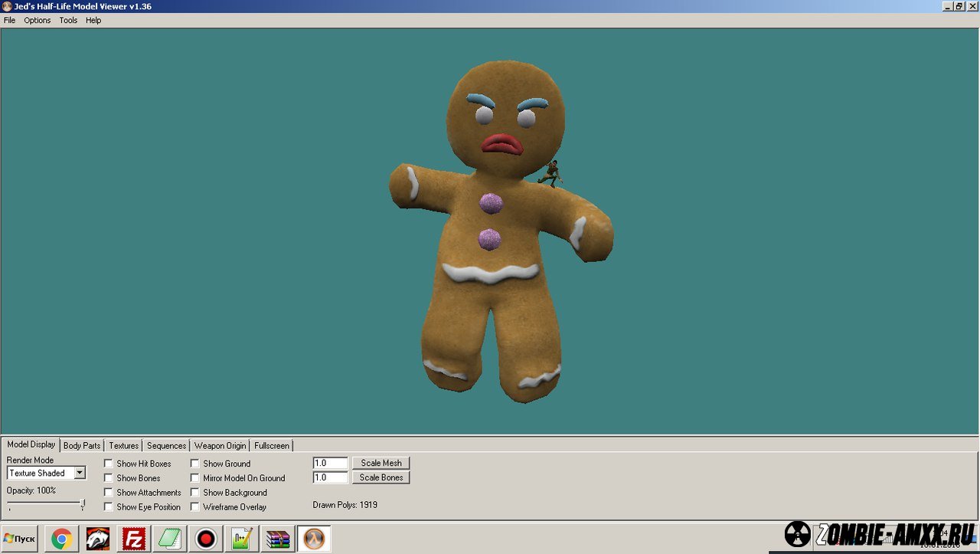The image size is (980, 554).
Task: Select the Half-Life Model Viewer taskbar button
Action: 314,539
